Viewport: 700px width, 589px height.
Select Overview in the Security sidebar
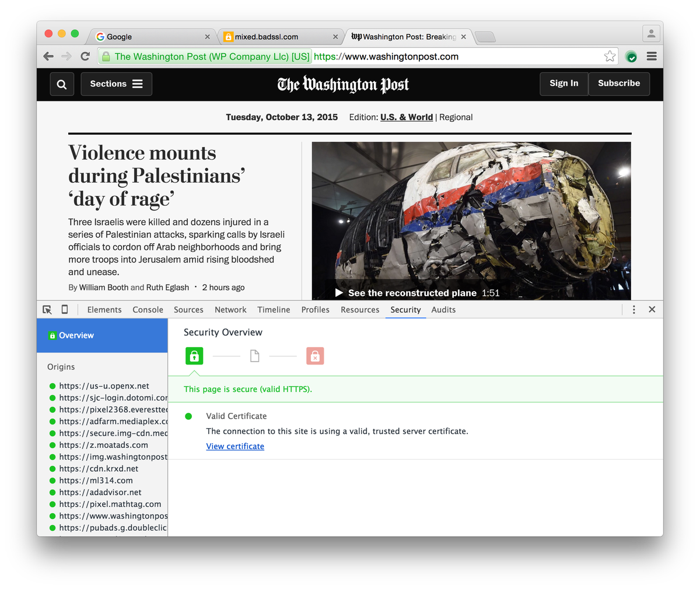coord(102,335)
